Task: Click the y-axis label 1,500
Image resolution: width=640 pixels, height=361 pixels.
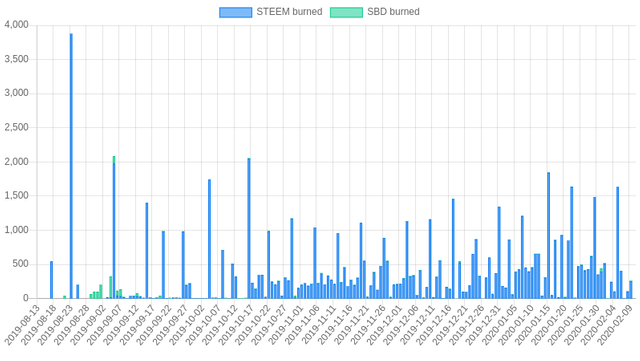Action: click(x=17, y=196)
